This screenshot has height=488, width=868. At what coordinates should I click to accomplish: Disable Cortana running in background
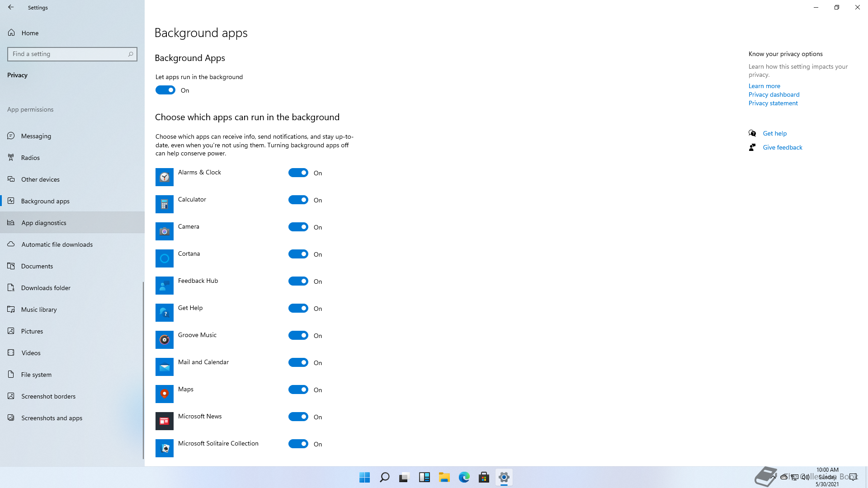click(x=298, y=254)
